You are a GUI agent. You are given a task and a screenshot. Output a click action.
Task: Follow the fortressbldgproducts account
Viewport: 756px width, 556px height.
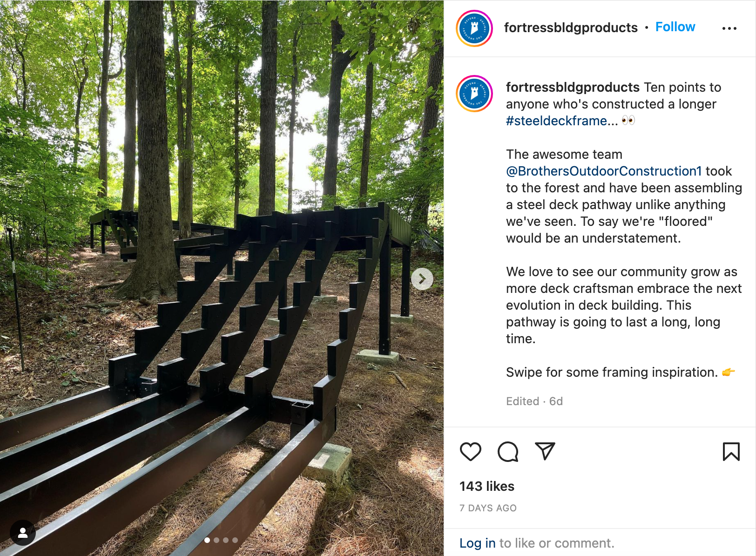pyautogui.click(x=675, y=27)
